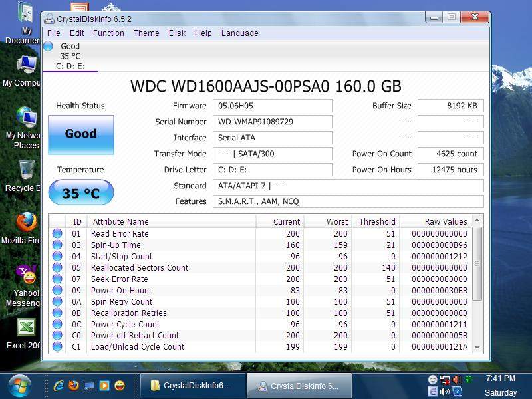Open the File menu
Image resolution: width=532 pixels, height=399 pixels.
(x=54, y=33)
